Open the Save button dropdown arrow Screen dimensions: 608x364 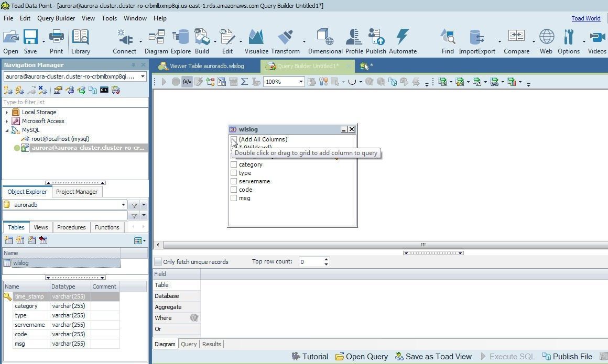coord(44,41)
